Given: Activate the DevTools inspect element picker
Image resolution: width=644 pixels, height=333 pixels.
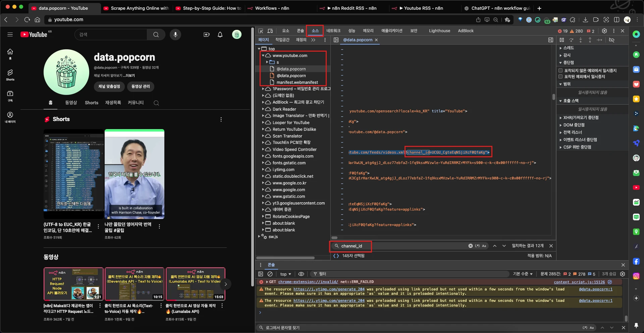Looking at the screenshot, I should pos(261,31).
